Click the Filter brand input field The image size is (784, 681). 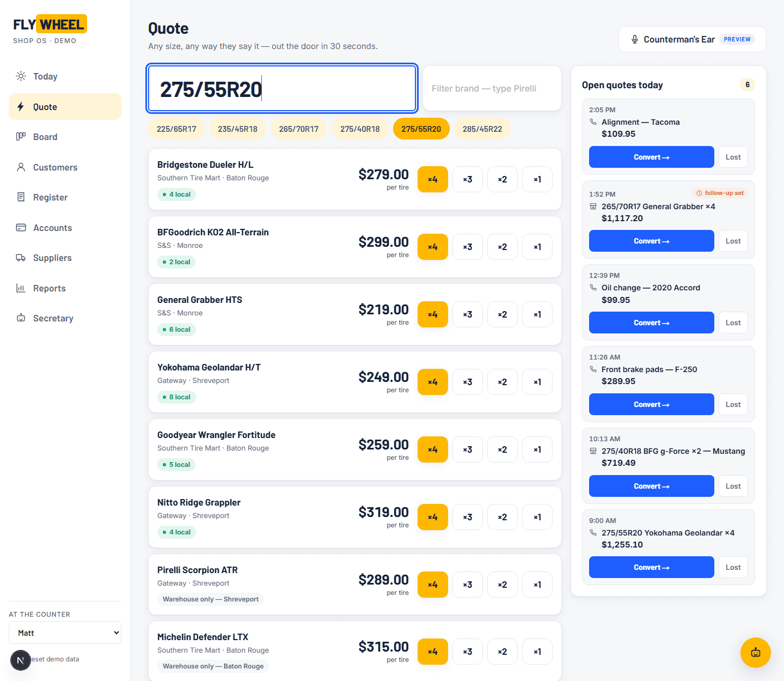pyautogui.click(x=492, y=88)
